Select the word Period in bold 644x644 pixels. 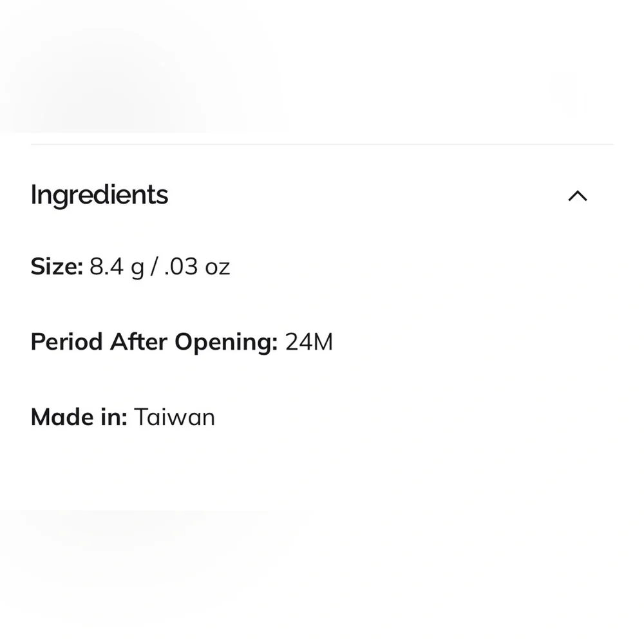pyautogui.click(x=66, y=342)
